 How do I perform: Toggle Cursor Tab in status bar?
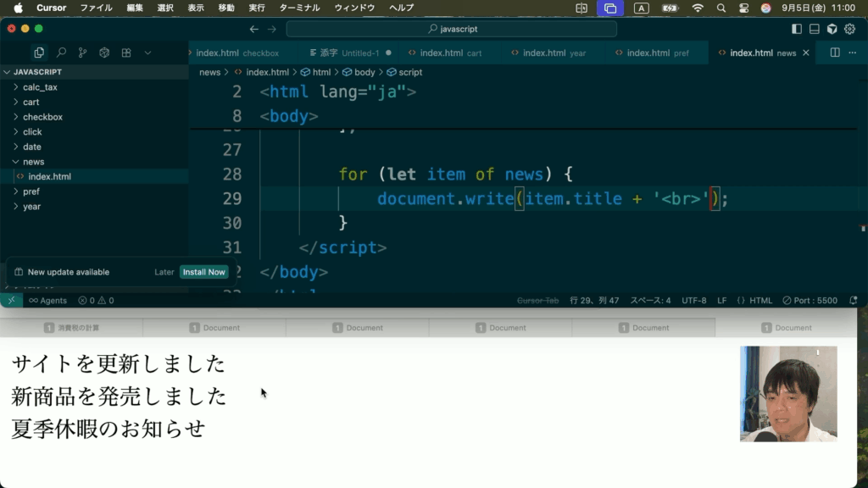(x=537, y=300)
